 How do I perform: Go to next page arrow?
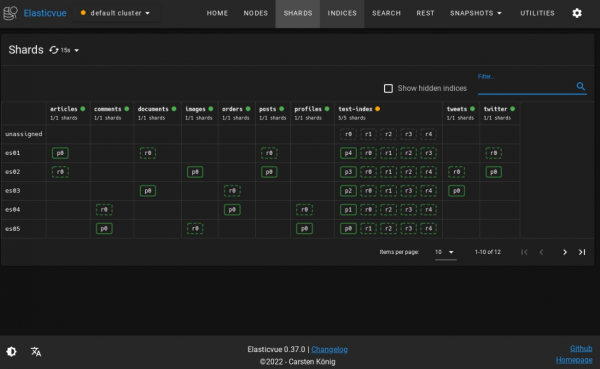pos(564,252)
